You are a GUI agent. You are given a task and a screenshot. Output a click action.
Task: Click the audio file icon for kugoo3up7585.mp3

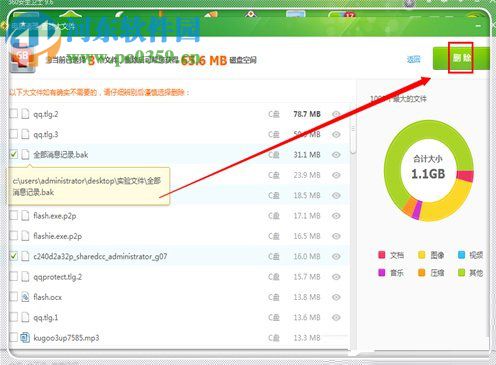(x=25, y=338)
